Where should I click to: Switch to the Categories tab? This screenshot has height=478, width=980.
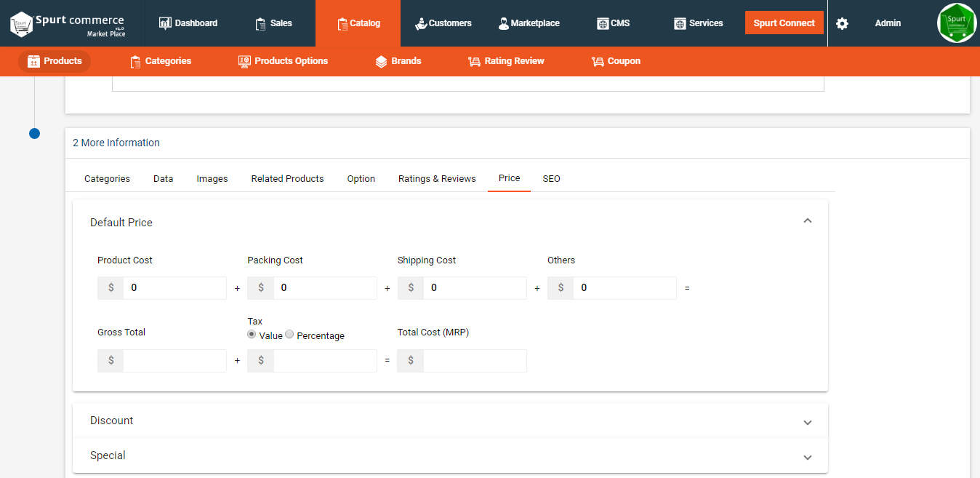(107, 178)
